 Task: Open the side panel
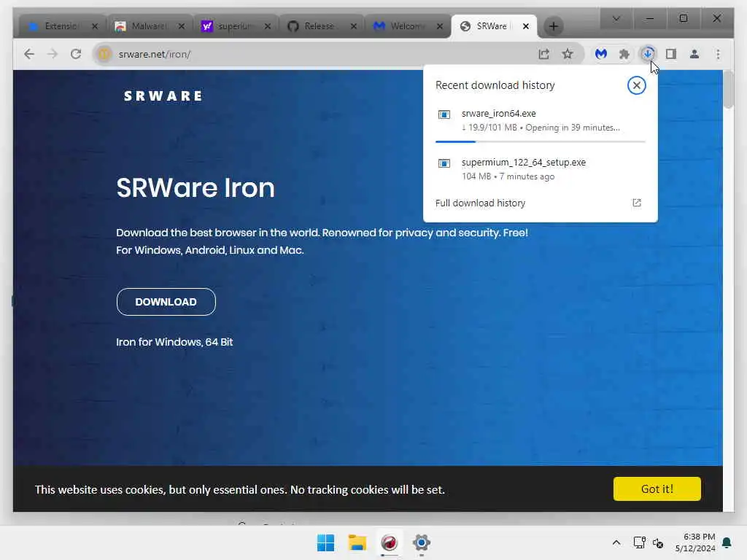pyautogui.click(x=671, y=54)
